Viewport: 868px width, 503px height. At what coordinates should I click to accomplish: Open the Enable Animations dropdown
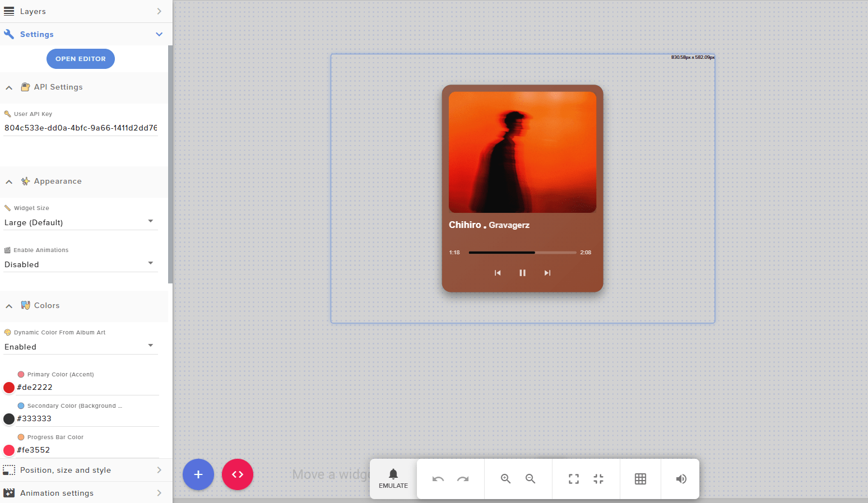click(81, 264)
